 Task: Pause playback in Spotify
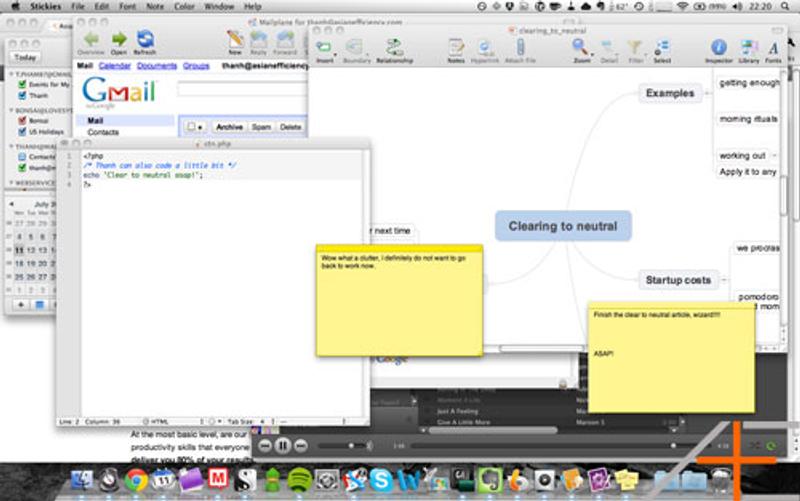[x=282, y=446]
